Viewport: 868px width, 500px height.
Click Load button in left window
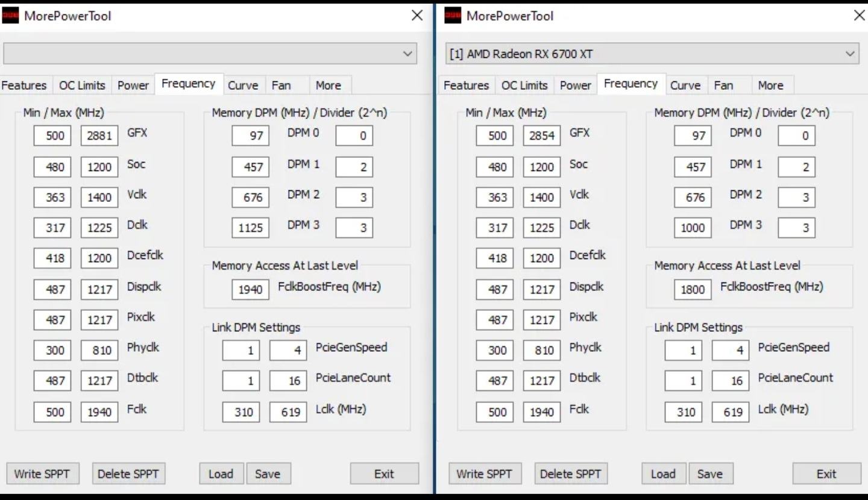(221, 474)
